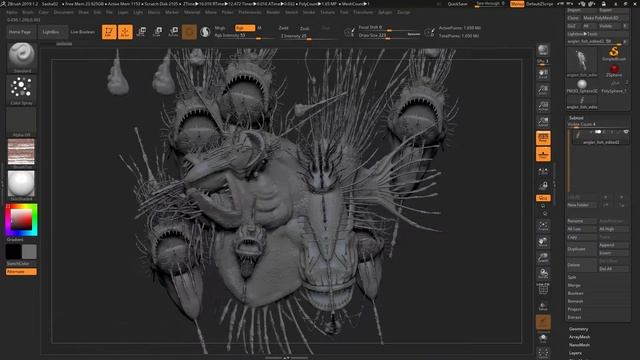Screen dimensions: 640x360
Task: Select the gray main color swatch
Action: point(29,252)
